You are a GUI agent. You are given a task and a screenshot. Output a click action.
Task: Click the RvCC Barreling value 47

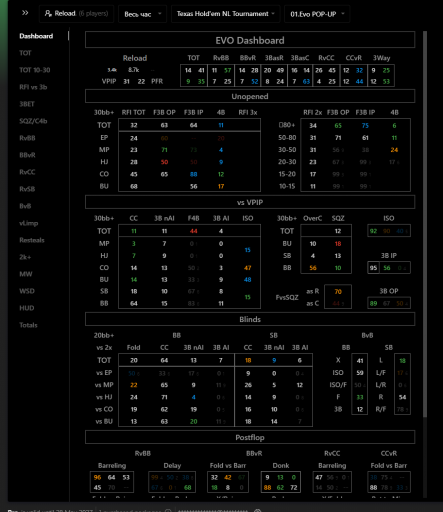pos(319,477)
